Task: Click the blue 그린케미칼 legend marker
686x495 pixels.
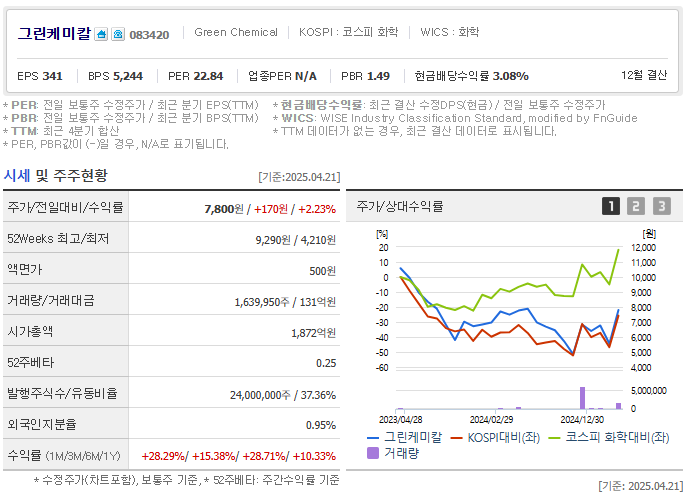Action: tap(373, 437)
